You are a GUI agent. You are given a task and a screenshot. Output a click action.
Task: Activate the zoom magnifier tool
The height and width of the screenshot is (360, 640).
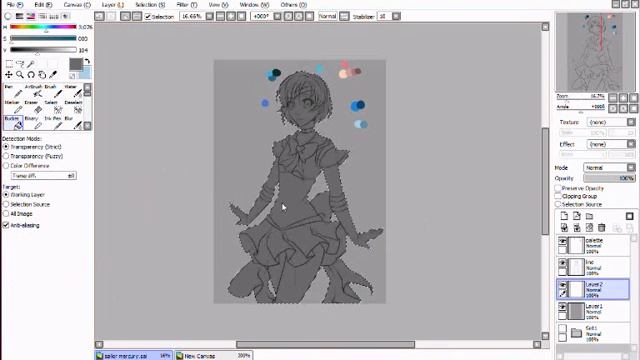click(x=20, y=75)
